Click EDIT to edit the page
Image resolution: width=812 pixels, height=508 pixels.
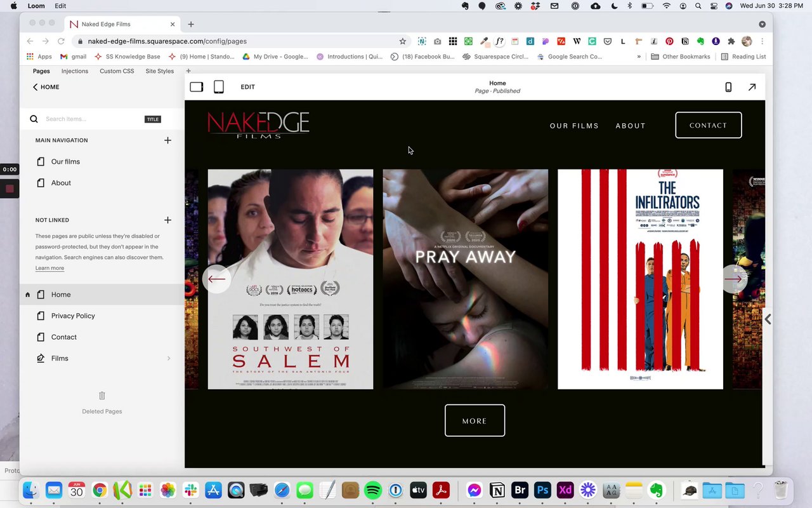tap(248, 87)
